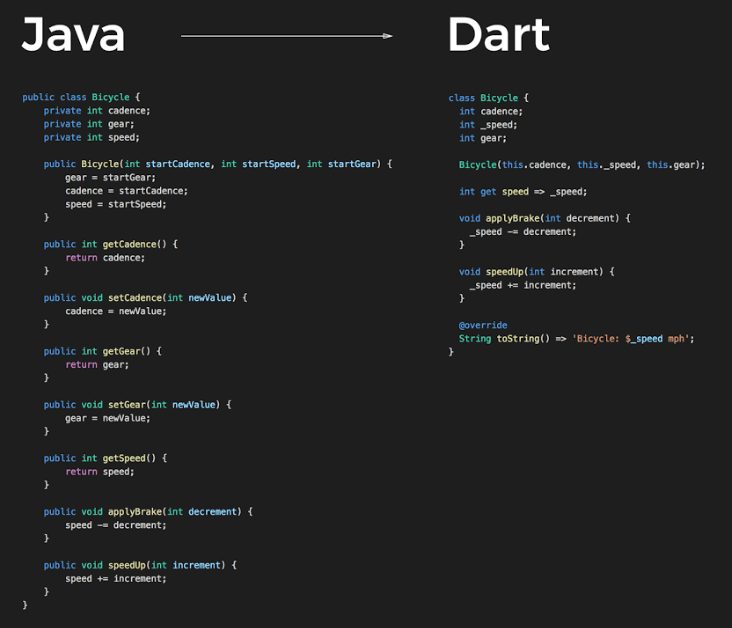Image resolution: width=732 pixels, height=628 pixels.
Task: Click the "speed -= decrement;" Java line
Action: (115, 525)
